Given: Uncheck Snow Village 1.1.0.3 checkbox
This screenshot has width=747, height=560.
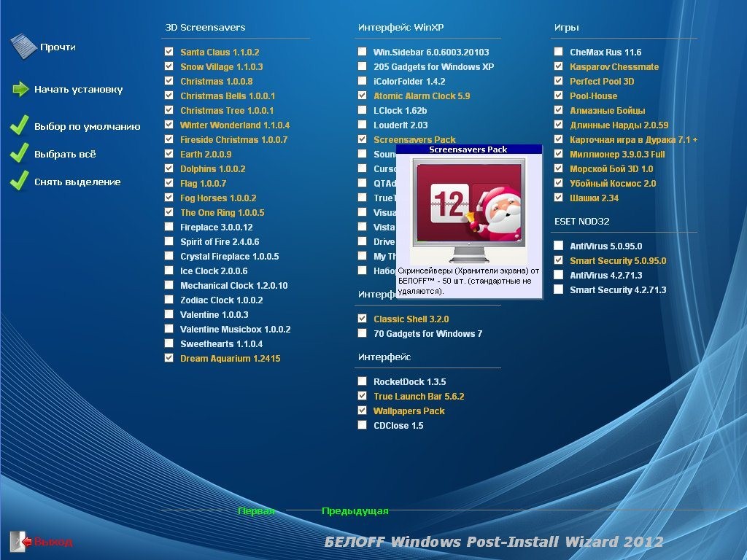Looking at the screenshot, I should [169, 66].
